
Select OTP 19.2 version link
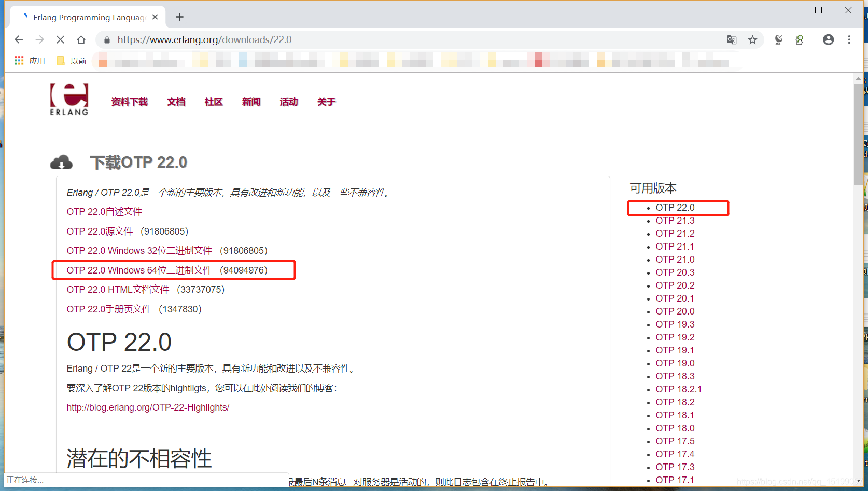(x=675, y=337)
